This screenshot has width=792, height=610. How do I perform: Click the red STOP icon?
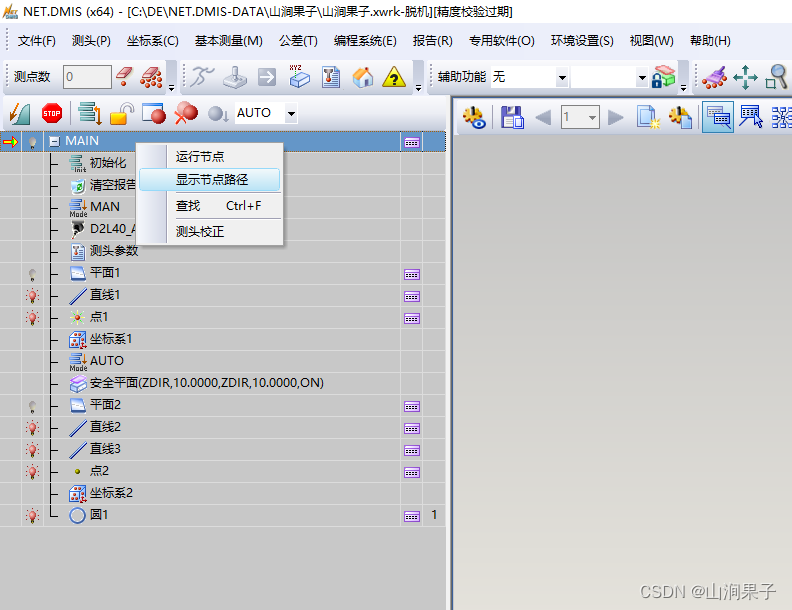click(x=52, y=113)
